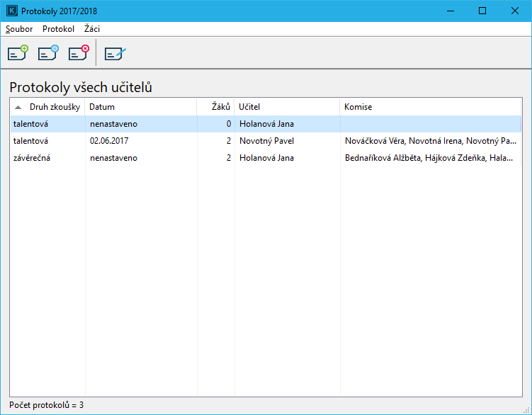This screenshot has width=532, height=415.
Task: Minimize the Protokoly 2017/2018 window
Action: [450, 11]
